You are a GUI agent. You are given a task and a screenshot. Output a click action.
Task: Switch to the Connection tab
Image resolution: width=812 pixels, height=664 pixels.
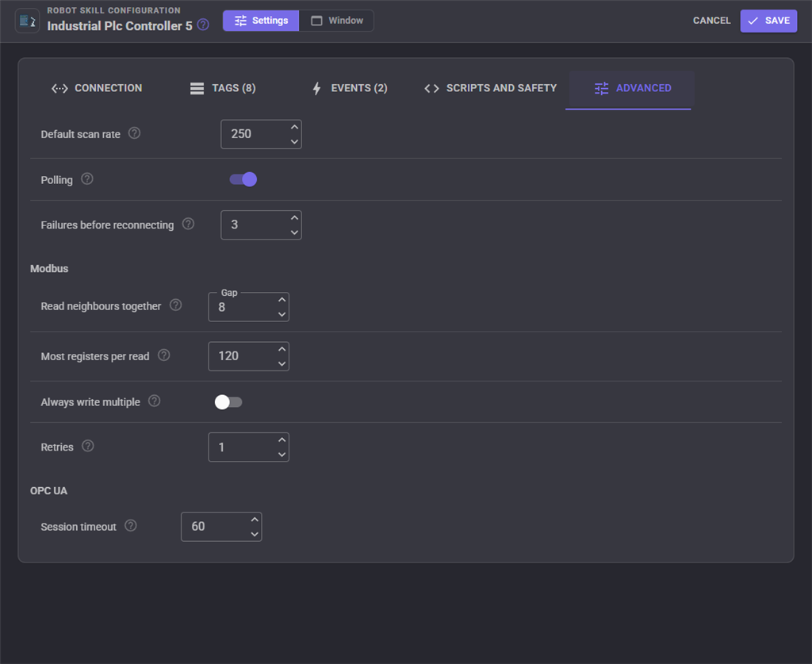tap(97, 89)
